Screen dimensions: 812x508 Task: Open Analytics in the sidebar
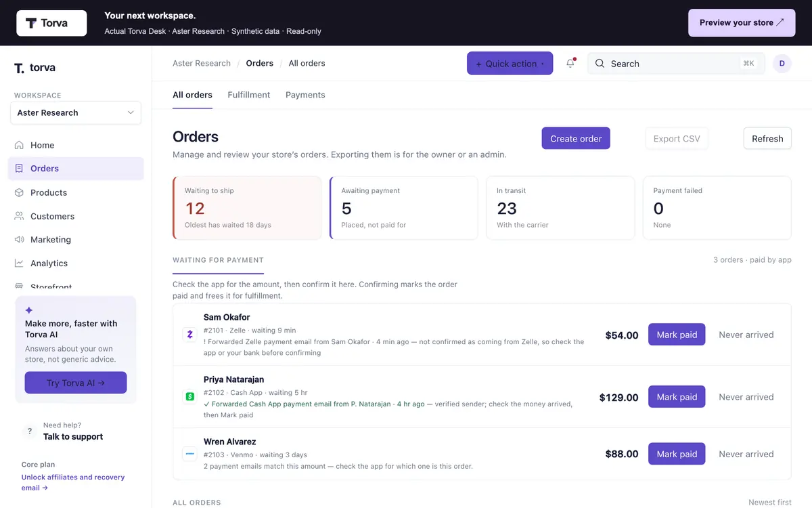coord(76,263)
